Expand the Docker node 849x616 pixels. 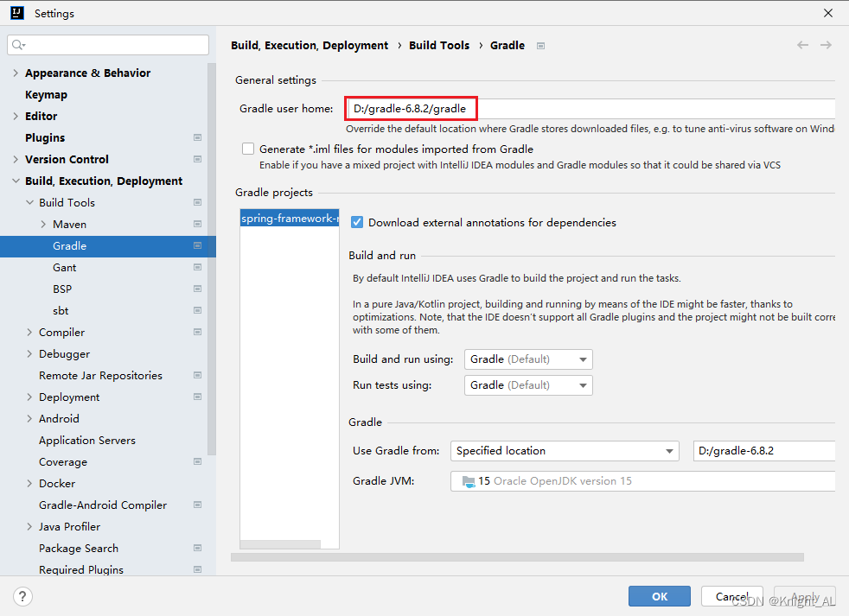point(29,483)
